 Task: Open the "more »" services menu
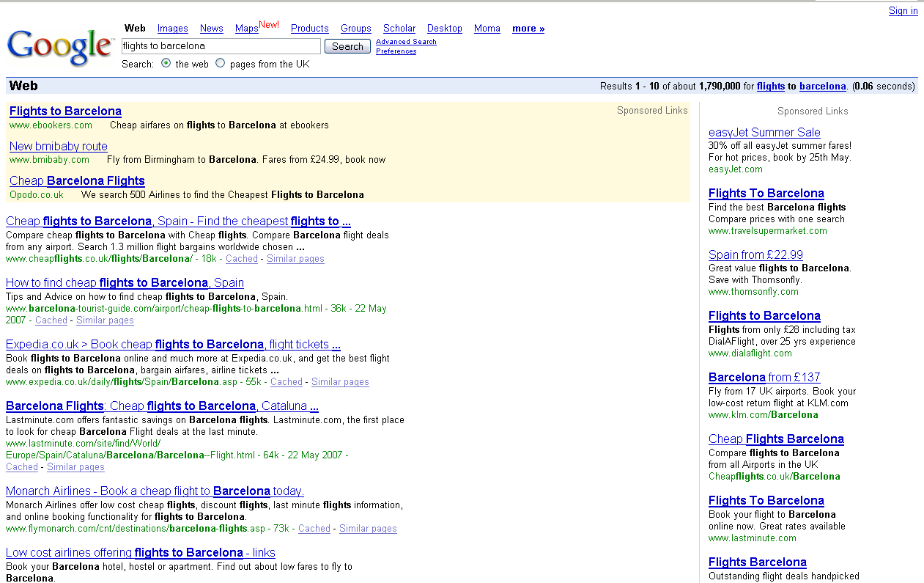click(x=528, y=29)
